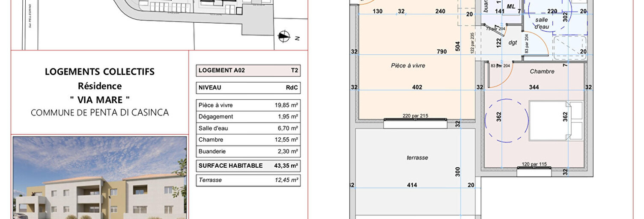Viewport: 644px width, 219px height.
Task: Click the ML washing machine symbol
Action: [511, 7]
